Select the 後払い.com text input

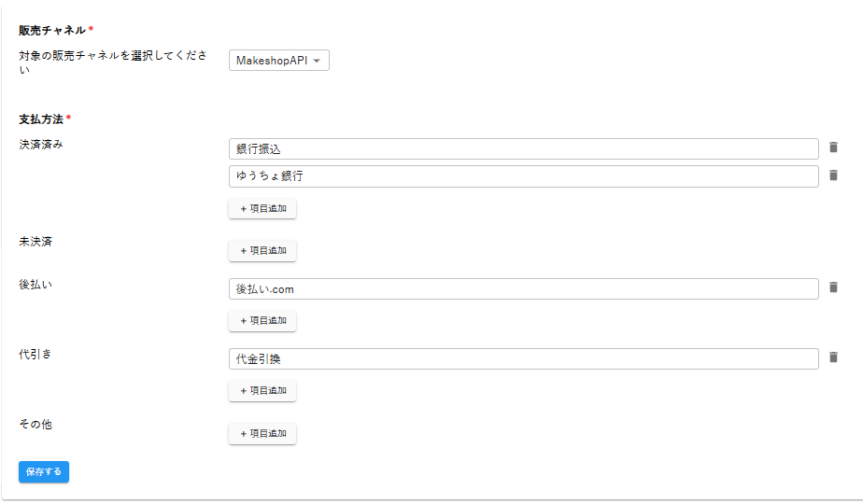coord(523,288)
